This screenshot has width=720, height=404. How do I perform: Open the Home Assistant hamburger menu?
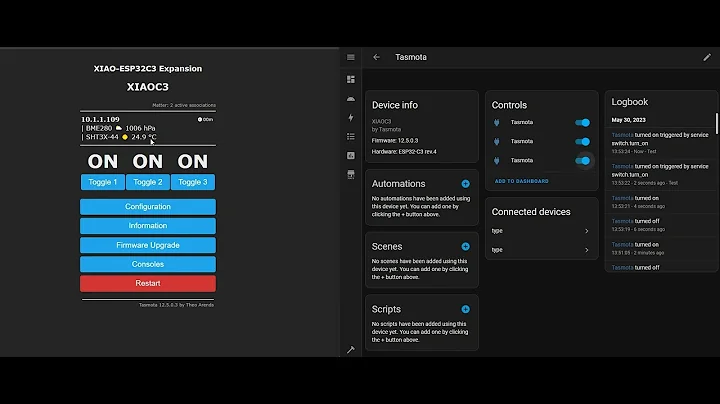point(351,57)
